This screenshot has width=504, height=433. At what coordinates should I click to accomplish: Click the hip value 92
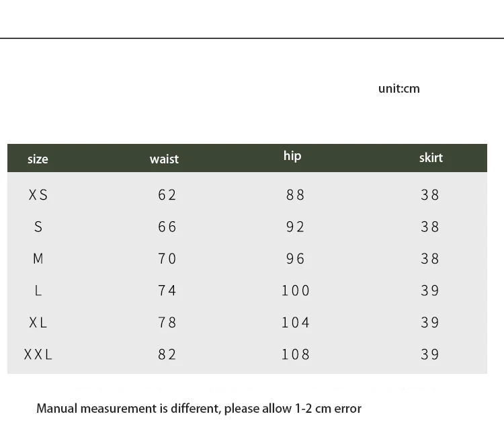coord(295,227)
